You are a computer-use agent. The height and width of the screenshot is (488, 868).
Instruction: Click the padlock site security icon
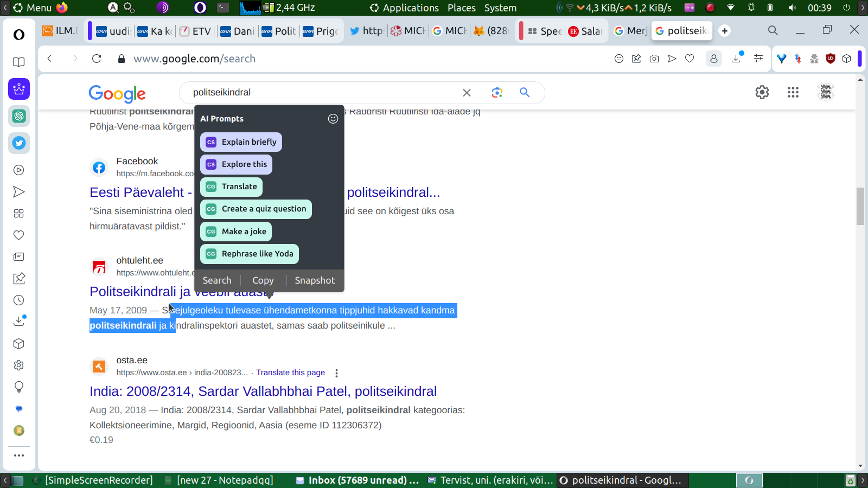(122, 59)
